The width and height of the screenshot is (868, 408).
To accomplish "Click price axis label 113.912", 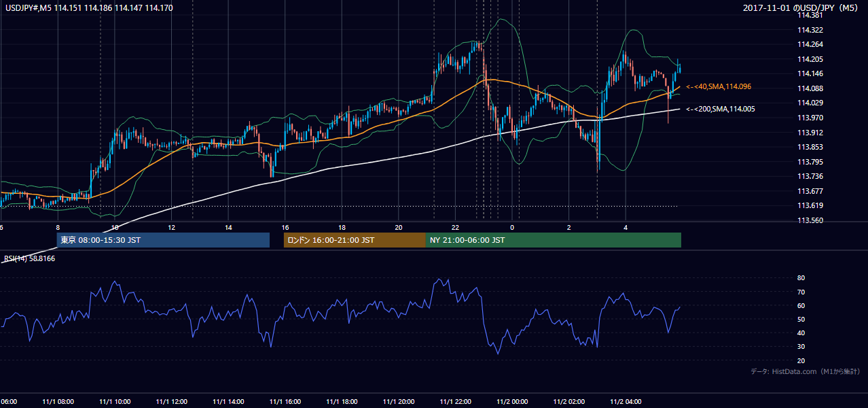I will [810, 133].
